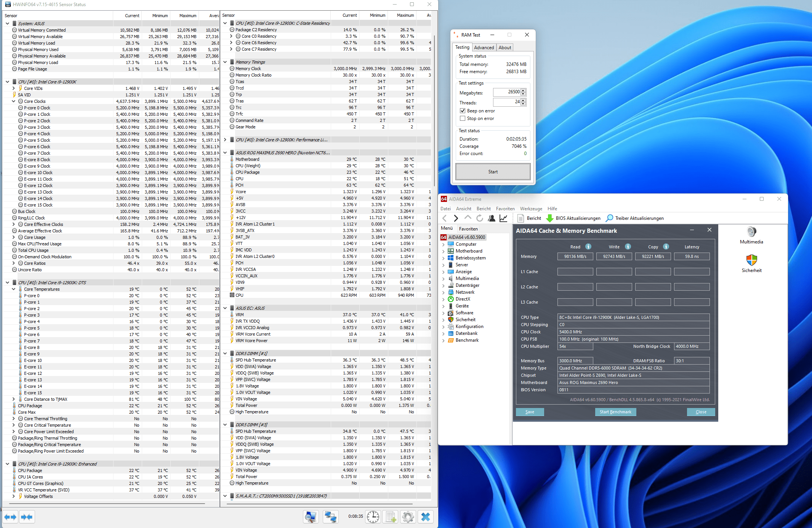This screenshot has height=528, width=812.
Task: Switch to About tab in RAM Test
Action: (x=505, y=48)
